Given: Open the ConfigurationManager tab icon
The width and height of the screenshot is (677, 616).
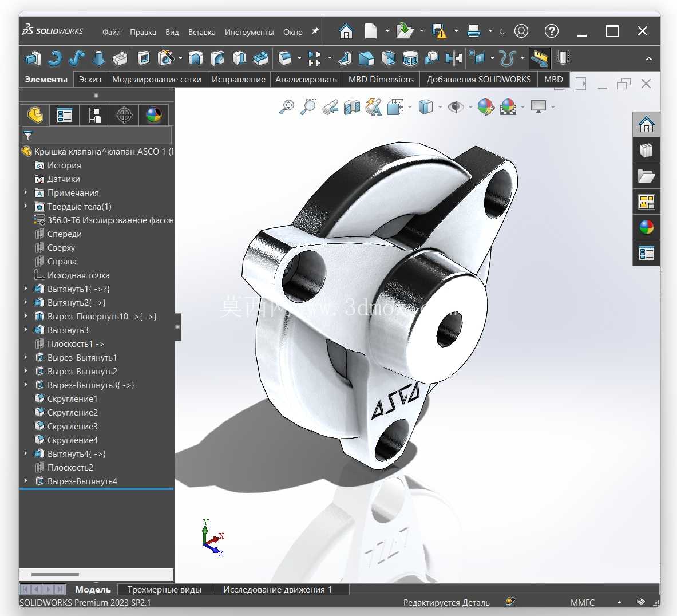Looking at the screenshot, I should (94, 115).
